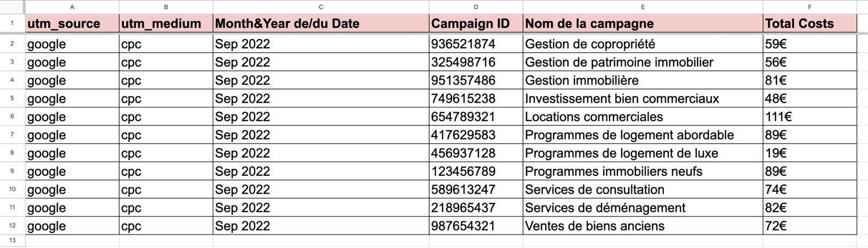Image resolution: width=868 pixels, height=248 pixels.
Task: Click the empty row 13 header
Action: [x=12, y=240]
